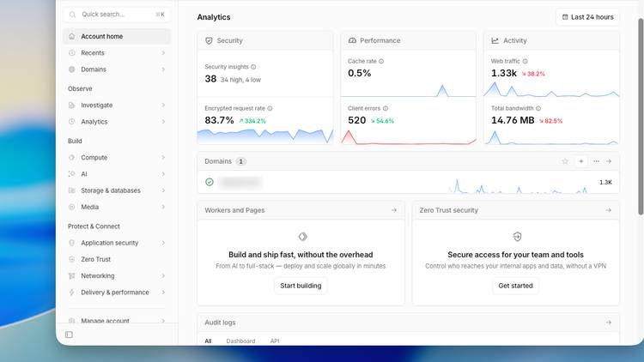Image resolution: width=644 pixels, height=362 pixels.
Task: Click info icon next to Client errors
Action: [386, 108]
